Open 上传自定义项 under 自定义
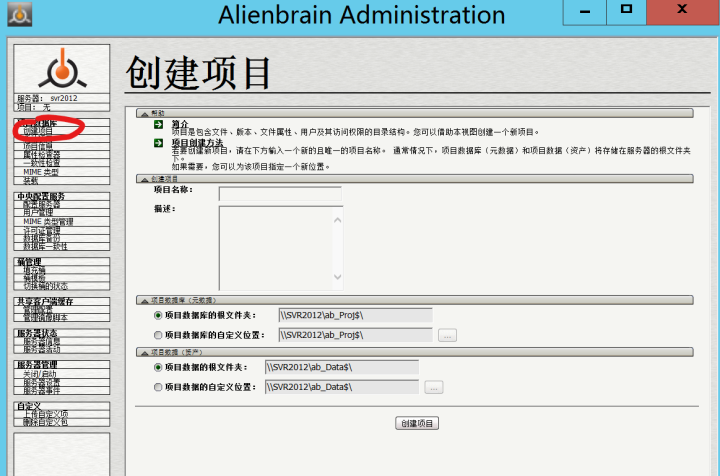 [x=45, y=414]
